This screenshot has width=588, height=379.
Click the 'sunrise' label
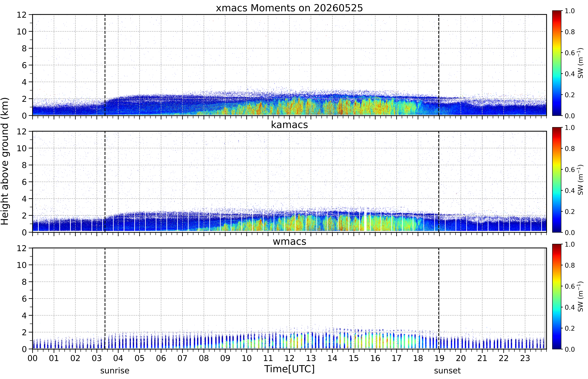pyautogui.click(x=115, y=371)
